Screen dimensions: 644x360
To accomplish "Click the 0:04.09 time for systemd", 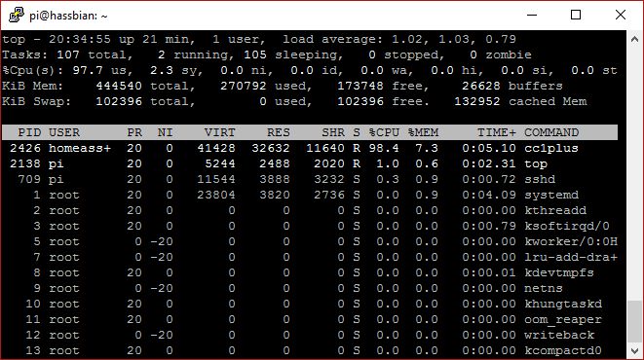I will pyautogui.click(x=489, y=195).
